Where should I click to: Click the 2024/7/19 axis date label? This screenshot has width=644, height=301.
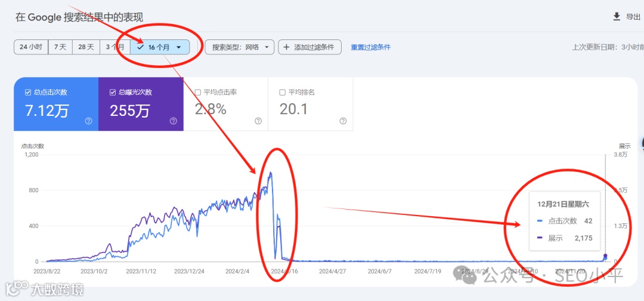click(428, 271)
